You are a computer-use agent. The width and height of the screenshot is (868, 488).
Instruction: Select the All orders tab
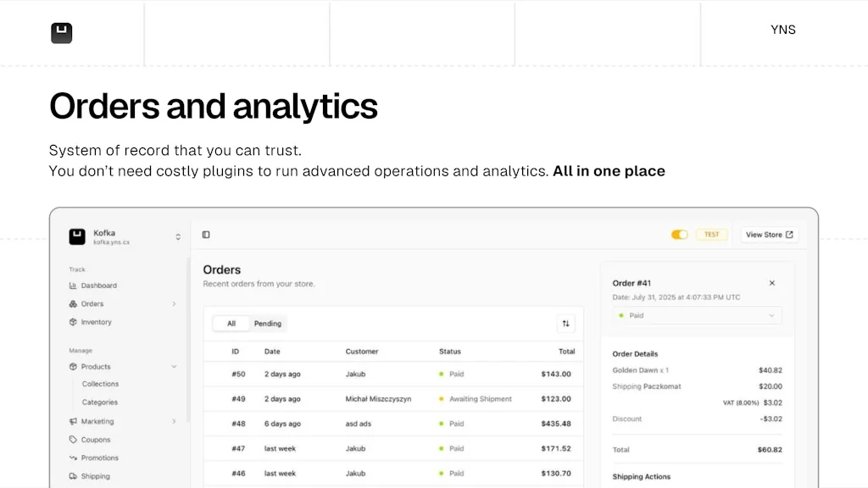[231, 324]
